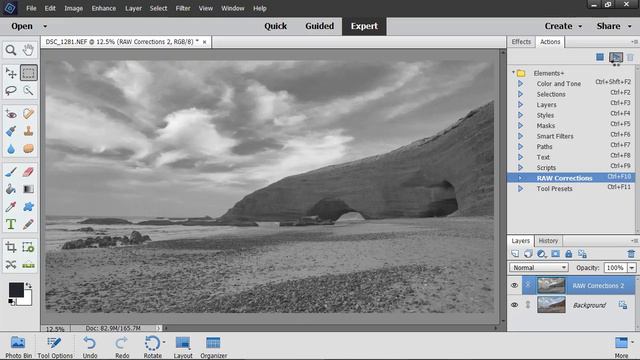Switch to the Effects tab

[x=521, y=42]
